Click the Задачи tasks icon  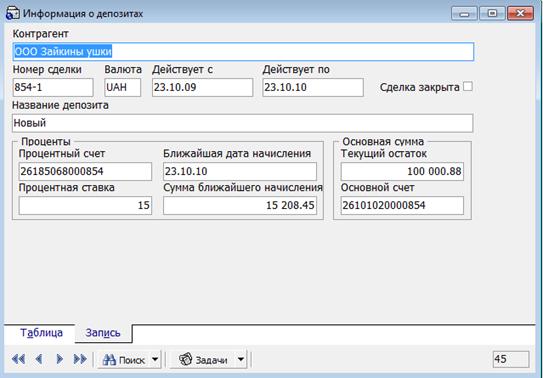coord(185,359)
